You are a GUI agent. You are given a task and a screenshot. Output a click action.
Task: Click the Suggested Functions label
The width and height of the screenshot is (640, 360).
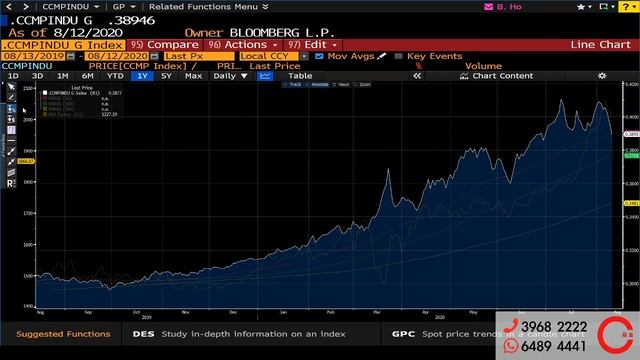pyautogui.click(x=63, y=334)
